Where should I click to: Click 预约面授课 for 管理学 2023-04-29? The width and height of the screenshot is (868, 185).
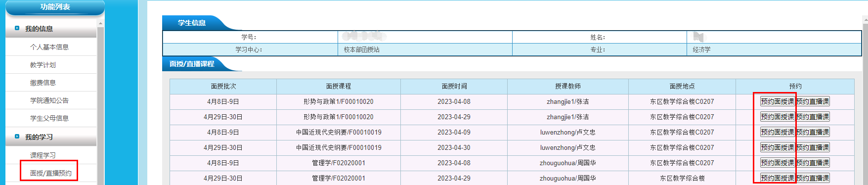(778, 178)
